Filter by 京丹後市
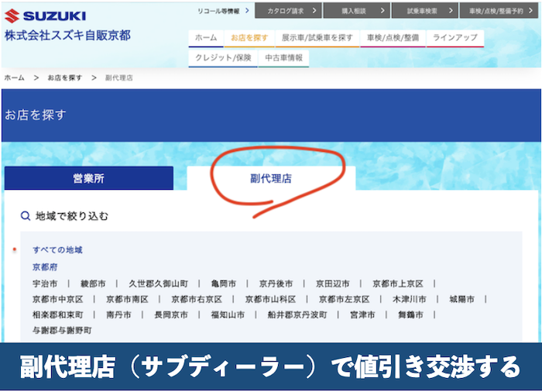 pos(276,284)
